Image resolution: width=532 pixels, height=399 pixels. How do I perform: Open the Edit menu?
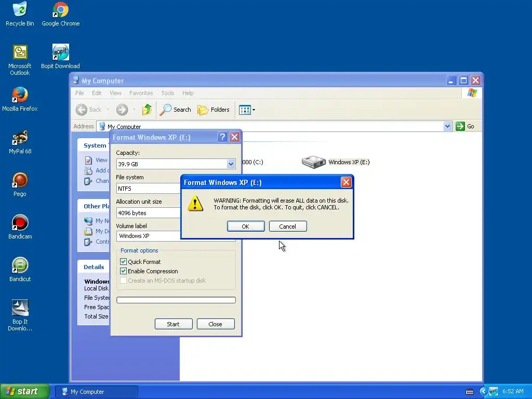pyautogui.click(x=97, y=93)
